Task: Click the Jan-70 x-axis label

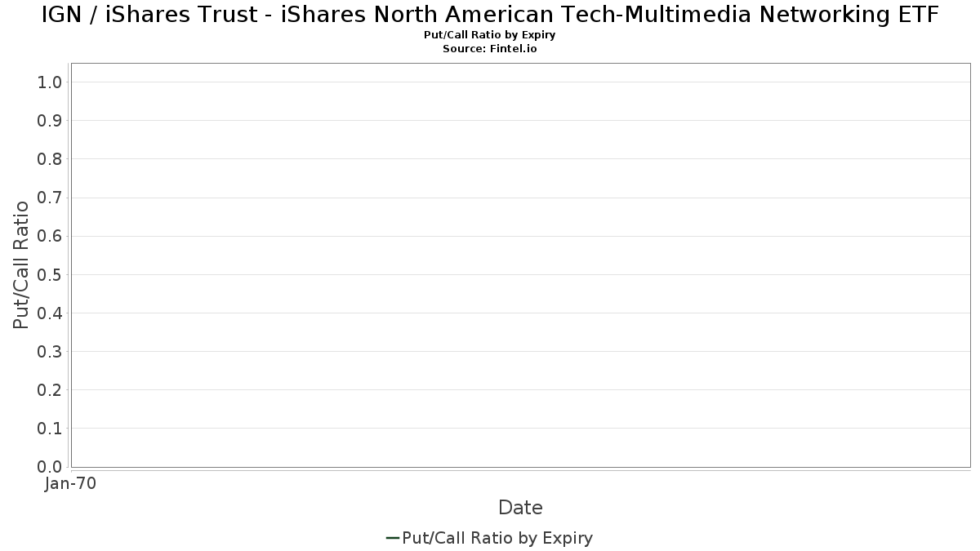Action: pos(71,484)
